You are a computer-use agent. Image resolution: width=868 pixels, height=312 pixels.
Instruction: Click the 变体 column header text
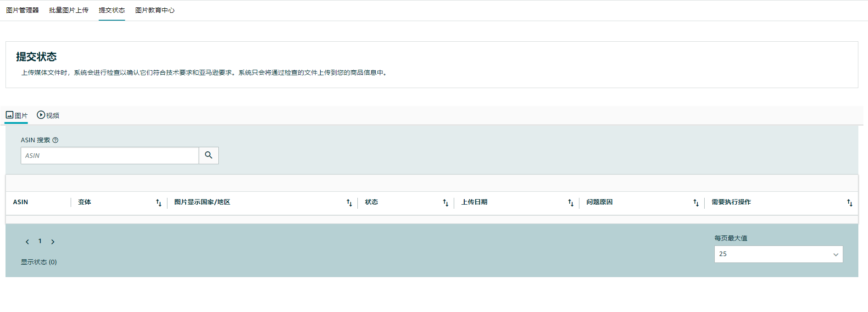click(x=84, y=202)
